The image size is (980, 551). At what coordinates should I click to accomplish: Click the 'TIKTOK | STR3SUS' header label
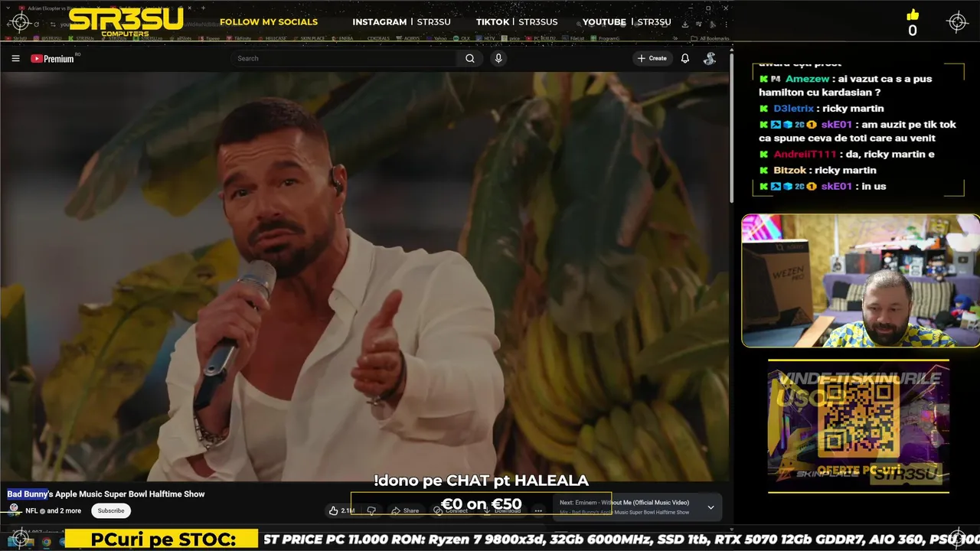517,21
